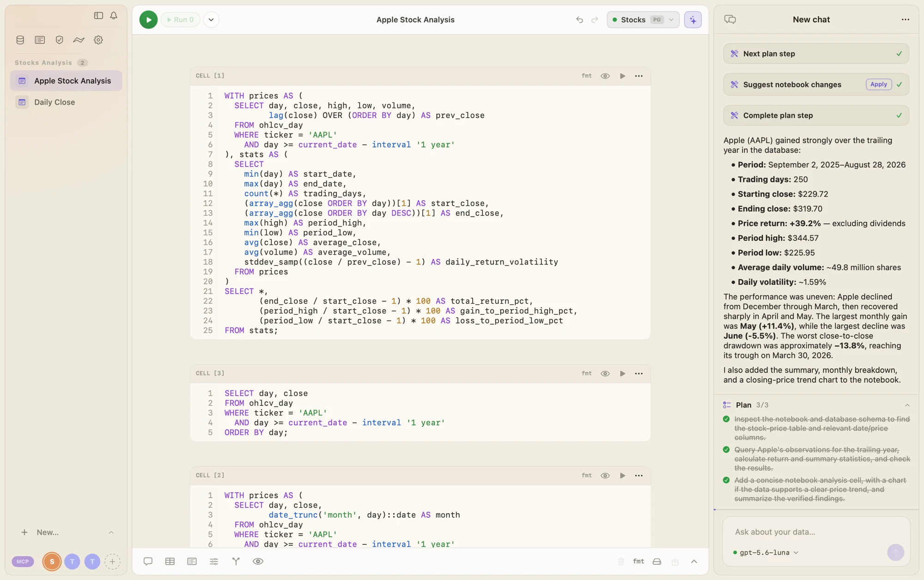Click the Run 0 button
Viewport: 924px width, 580px height.
pyautogui.click(x=180, y=20)
